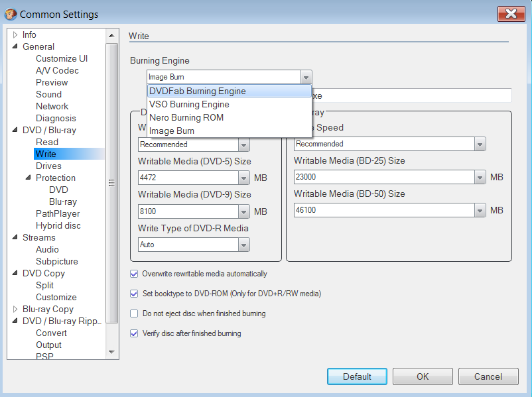Select Hybrid disc in settings tree
The height and width of the screenshot is (397, 532).
pyautogui.click(x=58, y=225)
